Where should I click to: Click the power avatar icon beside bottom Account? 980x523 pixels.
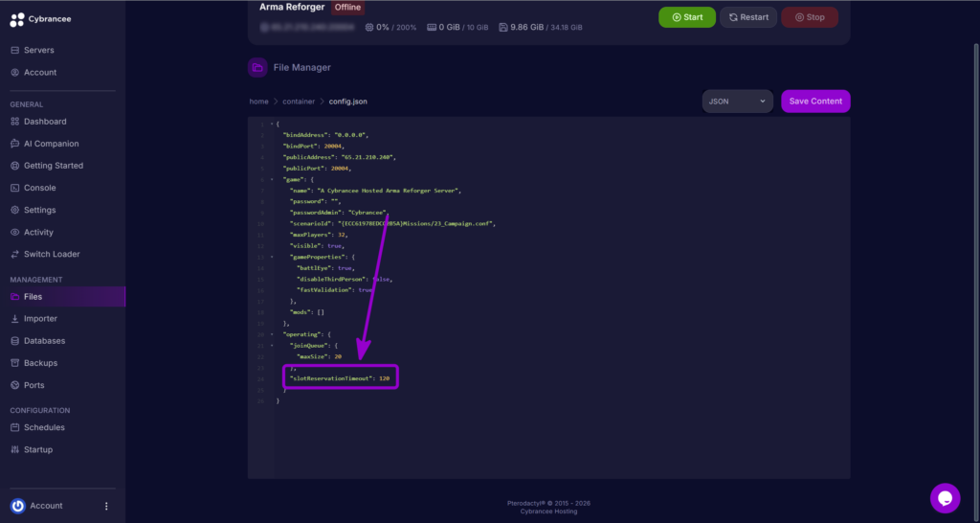(x=18, y=506)
